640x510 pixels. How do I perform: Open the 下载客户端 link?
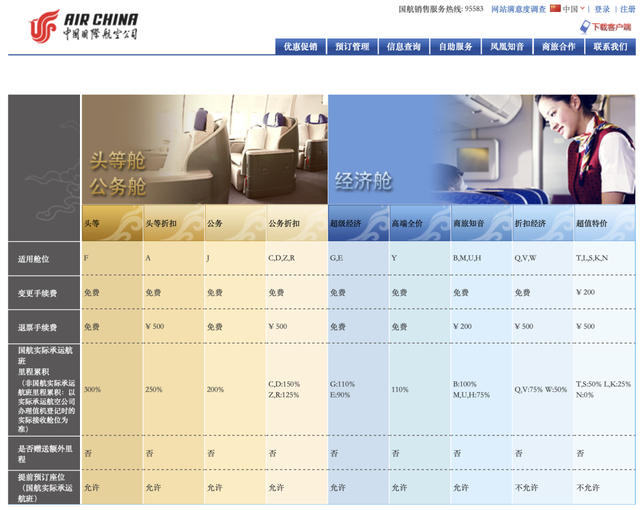(611, 27)
